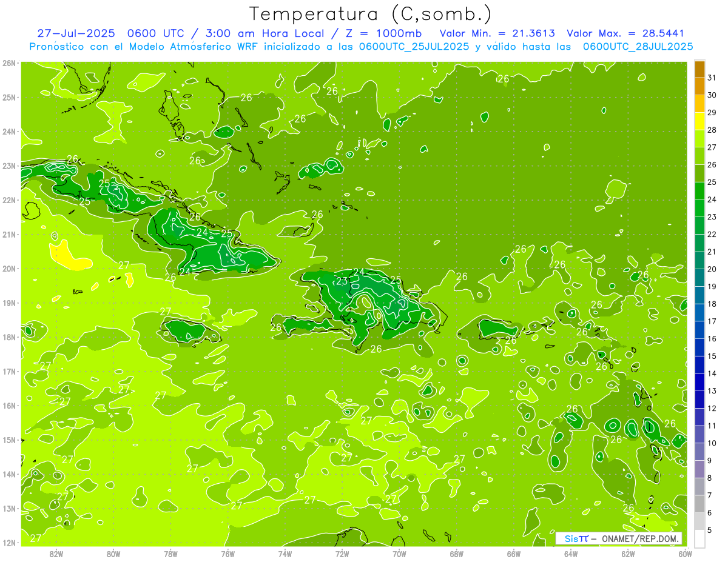Image resolution: width=728 pixels, height=562 pixels.
Task: Click the 80W longitude axis label
Action: [113, 554]
